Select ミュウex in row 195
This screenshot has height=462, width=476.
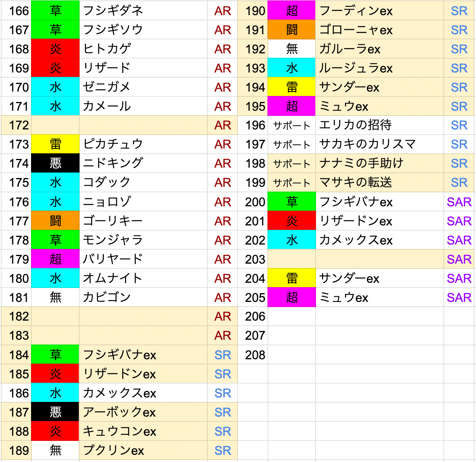379,106
